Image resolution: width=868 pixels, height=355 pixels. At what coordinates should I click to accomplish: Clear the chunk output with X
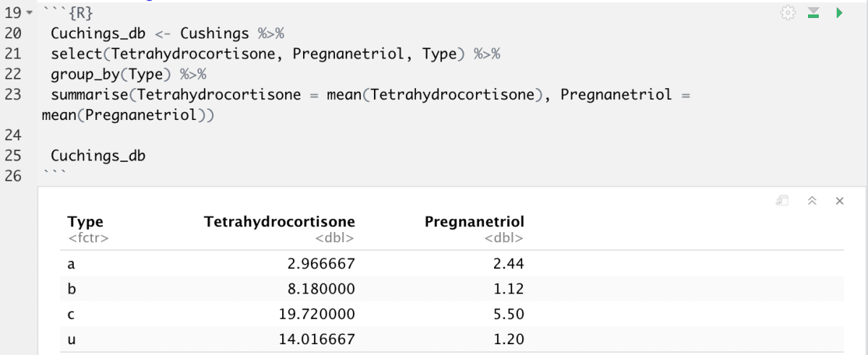839,201
